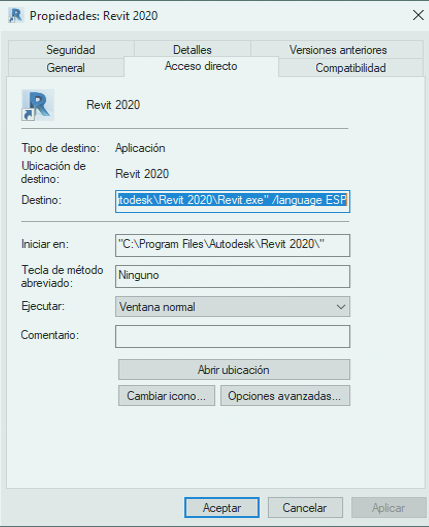Click the empty Comentario field
The width and height of the screenshot is (429, 527).
[232, 336]
